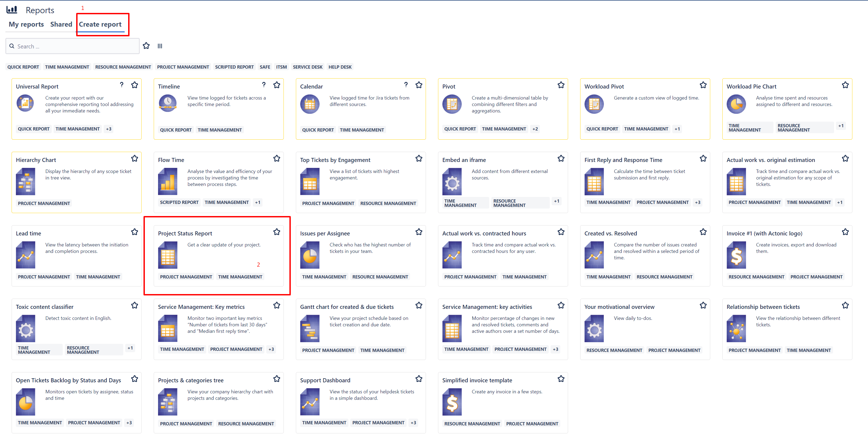The image size is (868, 438).
Task: Click the Relationship between tickets network icon
Action: point(737,328)
